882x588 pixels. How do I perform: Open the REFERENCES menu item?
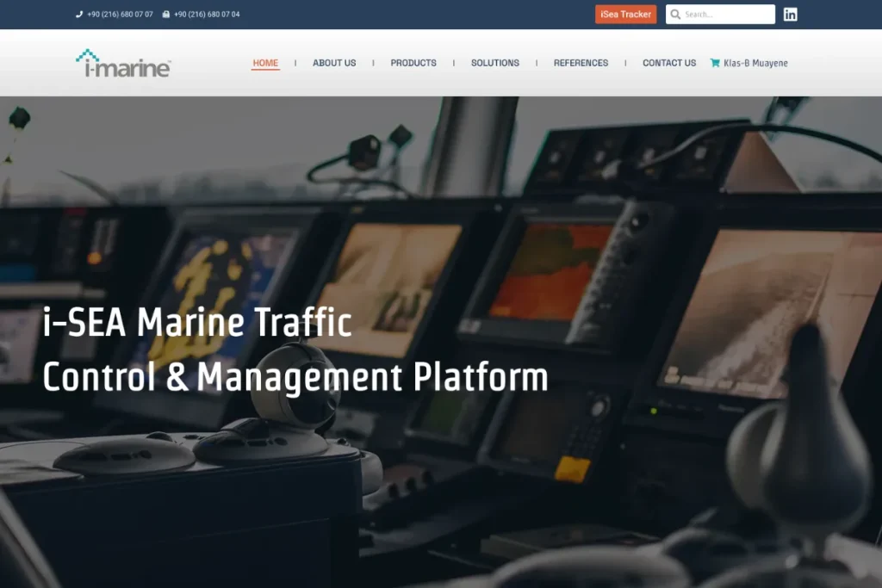(x=581, y=63)
